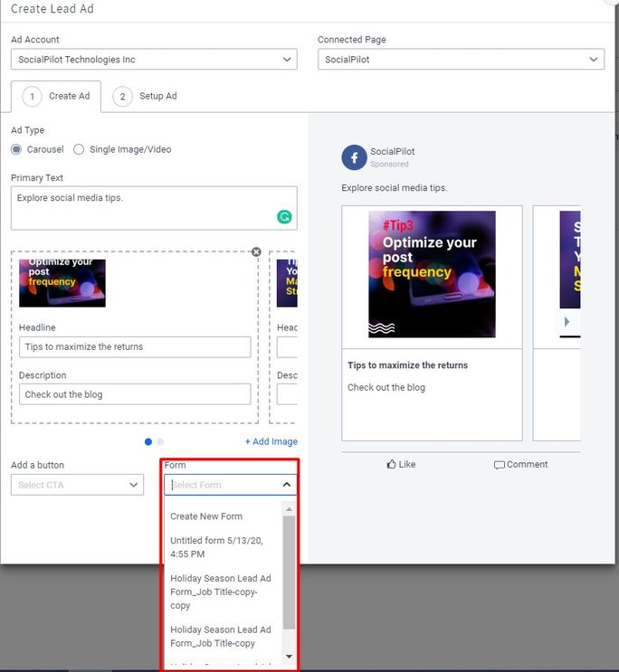The width and height of the screenshot is (619, 672).
Task: Switch to the Setup Ad tab
Action: point(145,97)
